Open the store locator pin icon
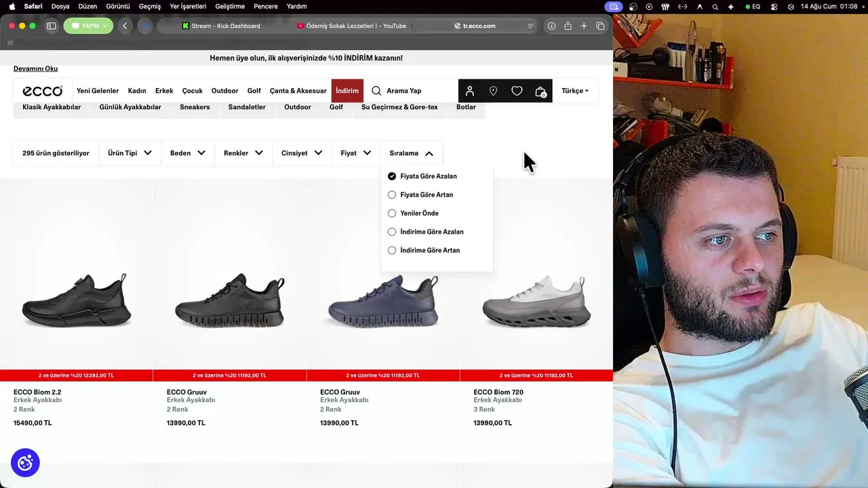This screenshot has width=868, height=488. [x=493, y=91]
